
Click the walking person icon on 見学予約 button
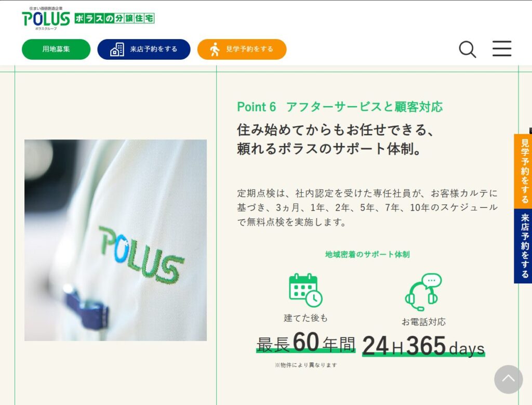(215, 49)
